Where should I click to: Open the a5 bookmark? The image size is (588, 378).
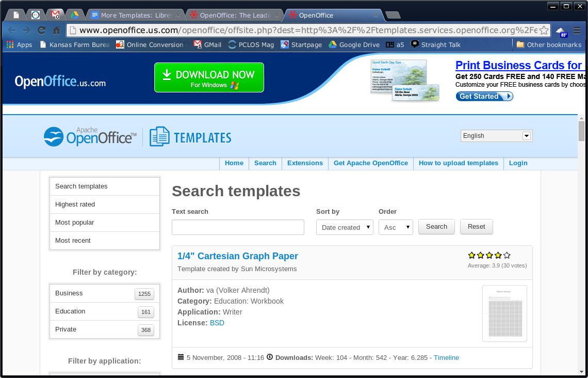[395, 45]
